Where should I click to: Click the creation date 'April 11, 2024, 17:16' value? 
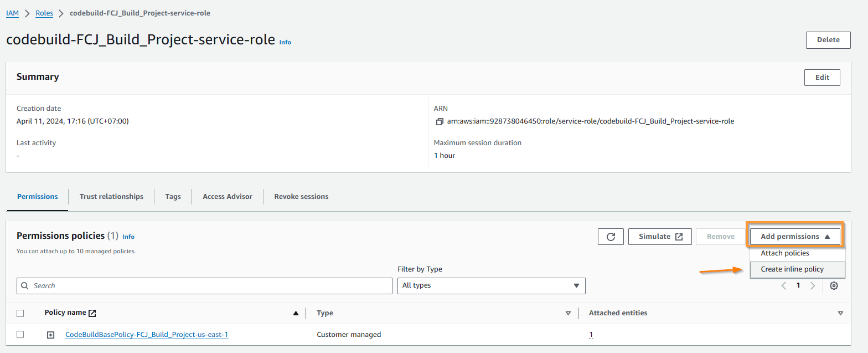(x=73, y=121)
